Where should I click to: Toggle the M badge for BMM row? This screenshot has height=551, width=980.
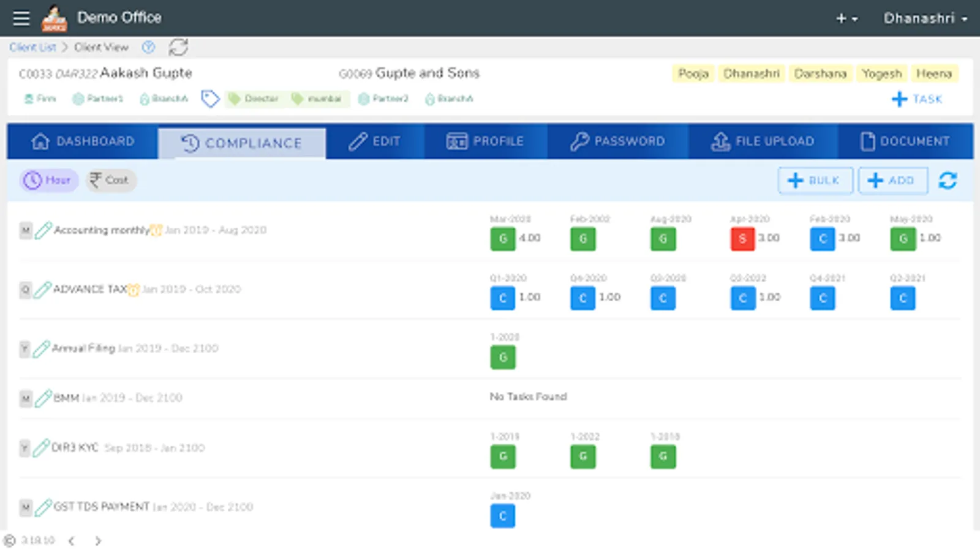tap(25, 399)
